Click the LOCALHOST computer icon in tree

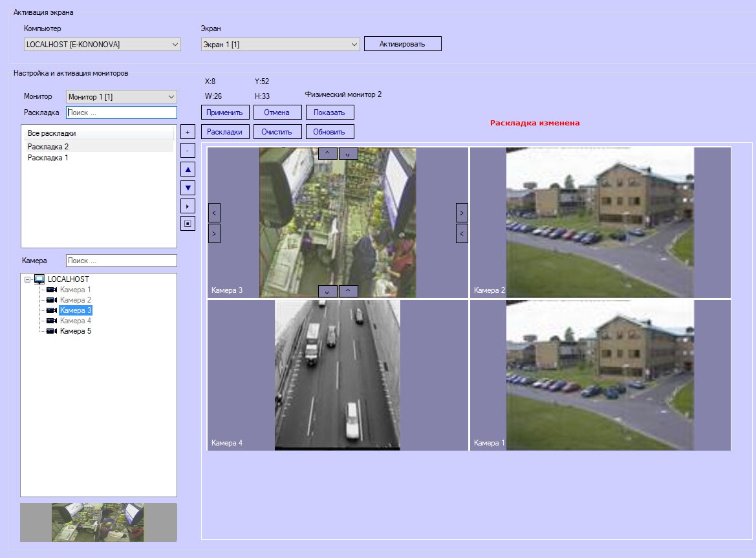[x=39, y=279]
